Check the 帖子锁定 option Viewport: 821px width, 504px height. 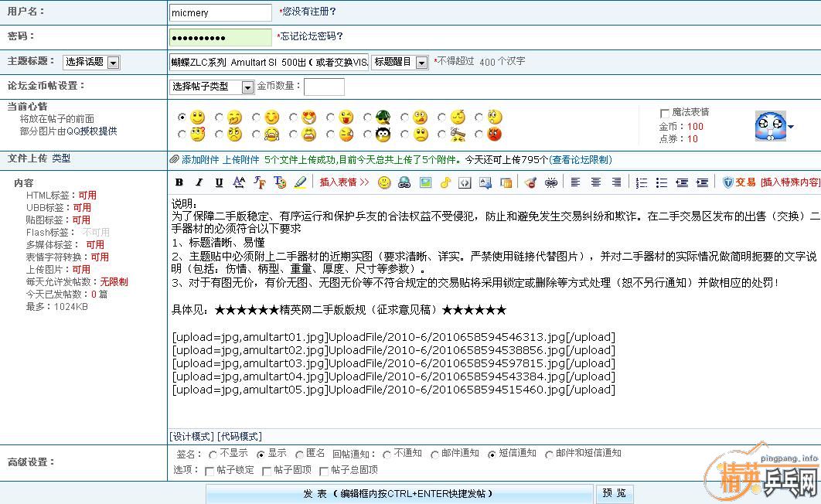pyautogui.click(x=210, y=470)
